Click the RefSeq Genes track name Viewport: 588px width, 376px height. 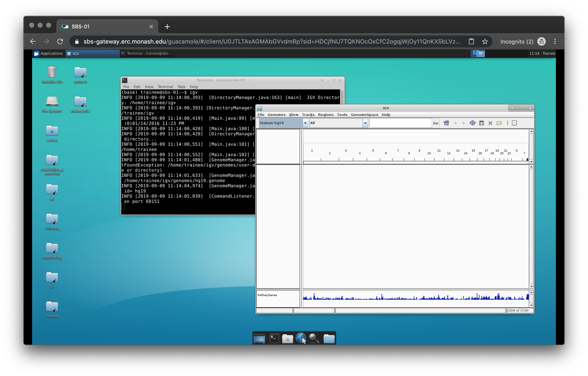pos(267,295)
